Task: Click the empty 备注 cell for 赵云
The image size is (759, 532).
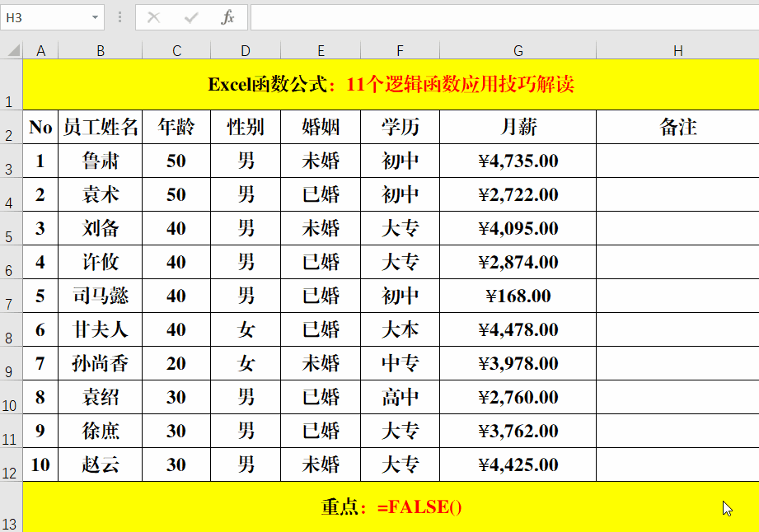Action: pos(677,464)
